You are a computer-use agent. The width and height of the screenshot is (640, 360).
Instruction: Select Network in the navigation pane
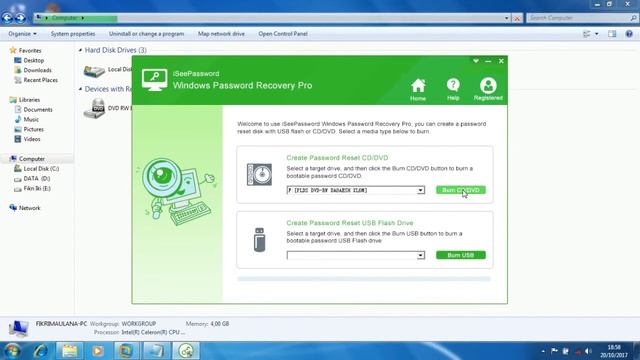[x=29, y=208]
